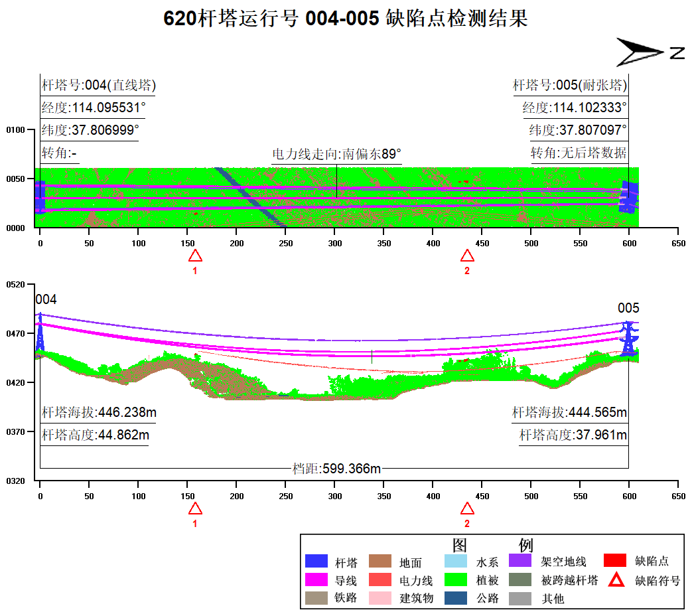The width and height of the screenshot is (692, 616).
Task: Click the green midspan marker on profile conductor
Action: point(372,356)
